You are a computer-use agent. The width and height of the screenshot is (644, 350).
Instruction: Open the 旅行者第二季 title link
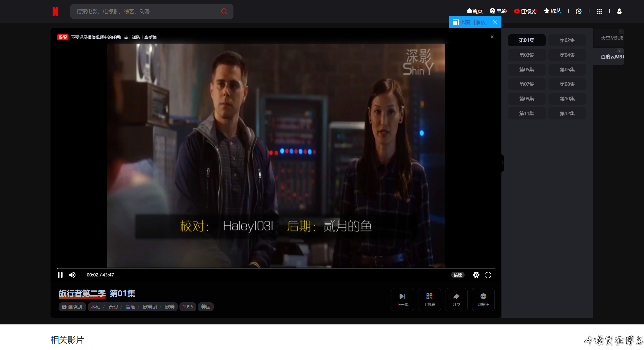tap(82, 294)
